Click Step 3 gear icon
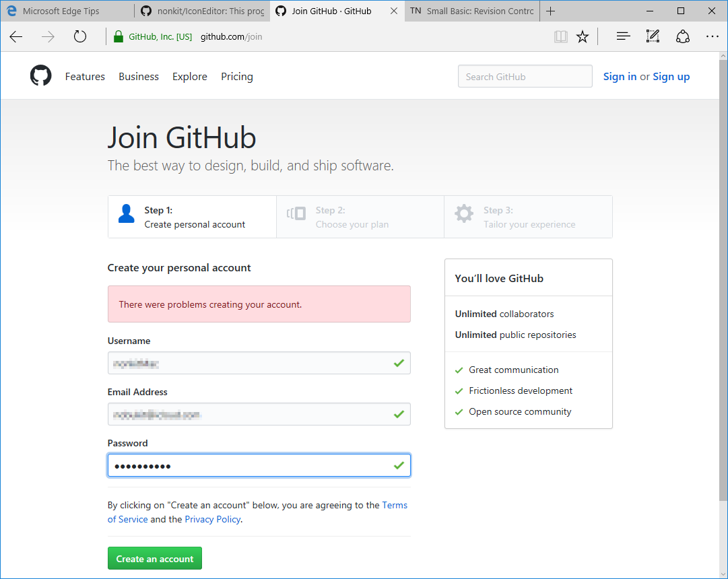This screenshot has width=728, height=579. click(x=464, y=213)
